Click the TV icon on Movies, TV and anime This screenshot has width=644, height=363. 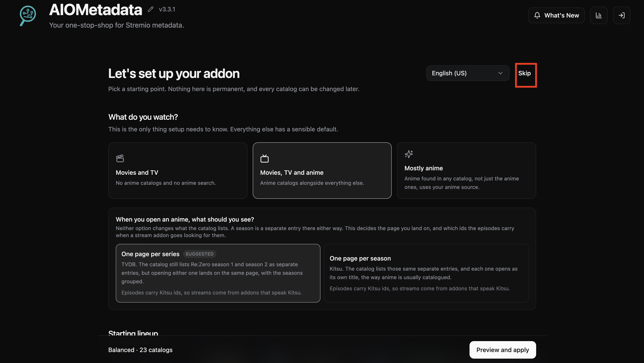tap(264, 158)
